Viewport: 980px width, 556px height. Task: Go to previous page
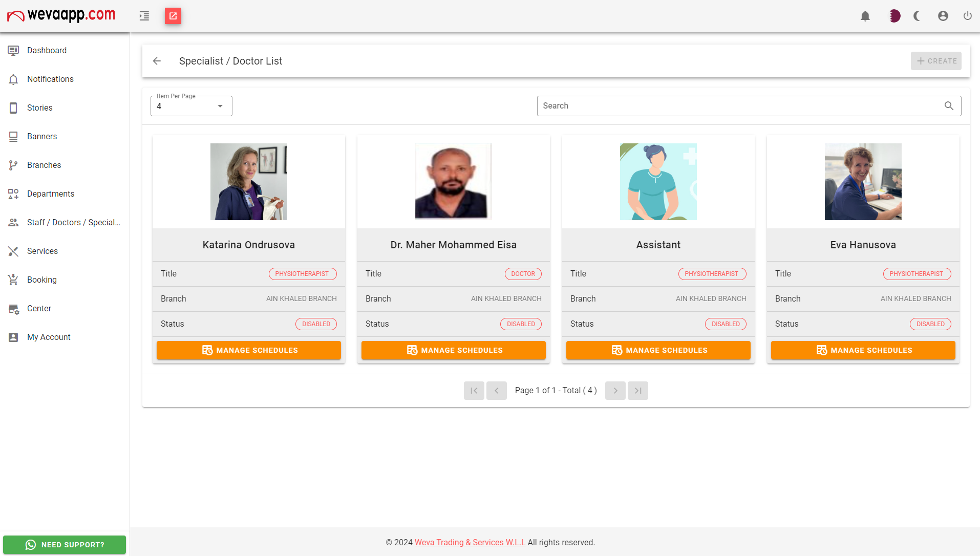tap(497, 391)
